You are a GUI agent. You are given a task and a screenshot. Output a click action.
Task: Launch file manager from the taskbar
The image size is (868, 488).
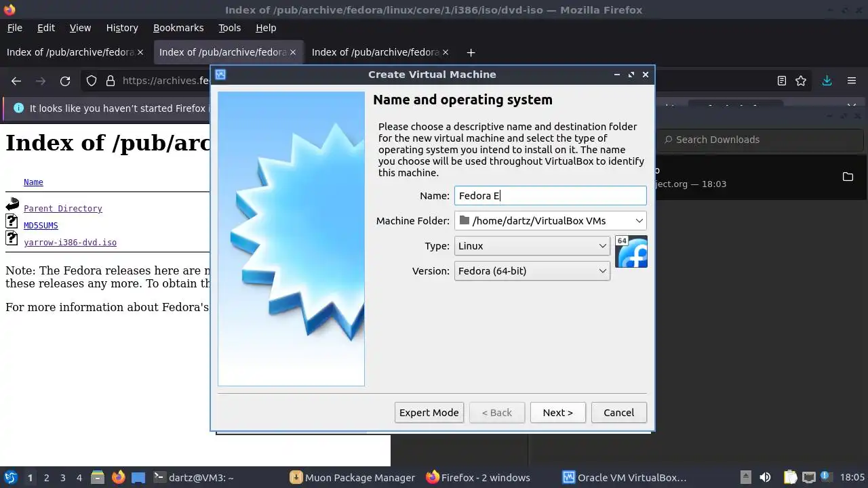(x=97, y=477)
